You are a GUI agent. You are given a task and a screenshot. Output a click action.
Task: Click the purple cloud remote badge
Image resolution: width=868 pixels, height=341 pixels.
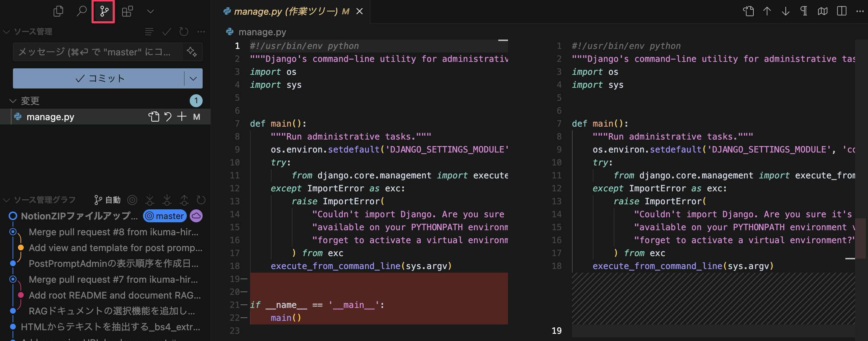click(x=196, y=216)
